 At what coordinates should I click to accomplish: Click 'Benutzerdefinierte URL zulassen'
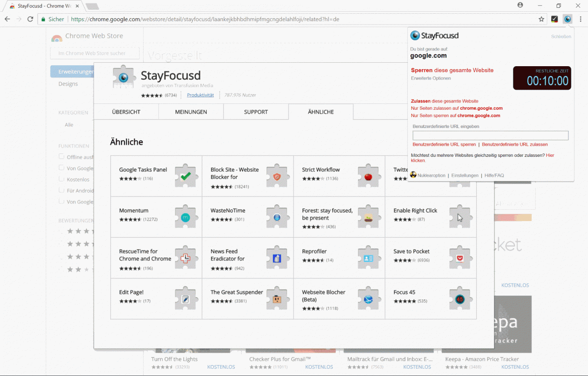tap(515, 145)
